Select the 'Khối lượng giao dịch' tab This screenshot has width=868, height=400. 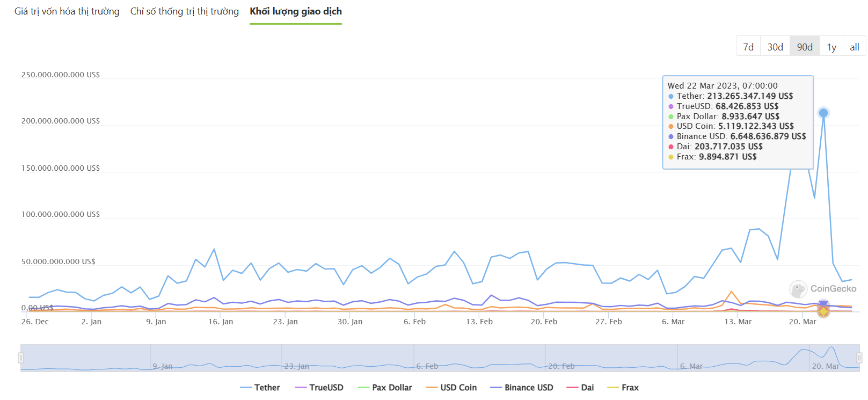(x=296, y=11)
